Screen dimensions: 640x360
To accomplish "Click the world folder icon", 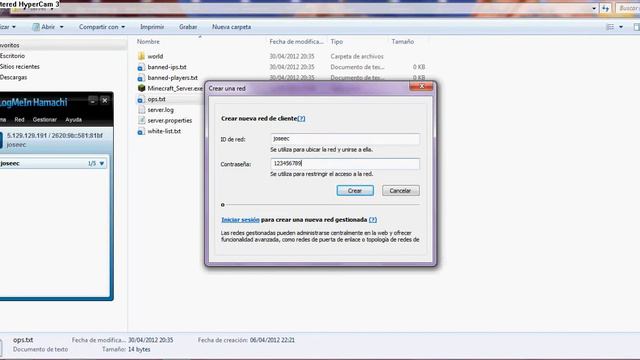I will coord(141,56).
